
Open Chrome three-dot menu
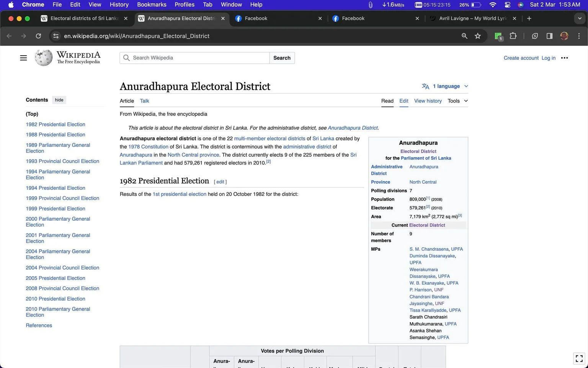coord(579,36)
